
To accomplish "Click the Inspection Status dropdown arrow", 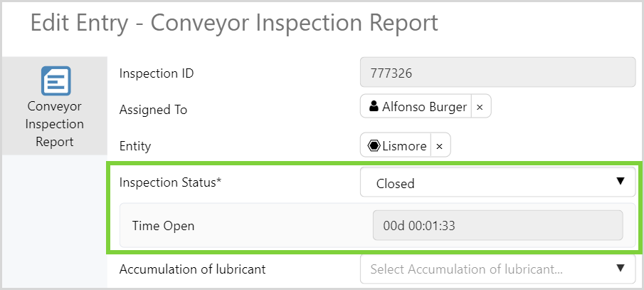I will [620, 182].
